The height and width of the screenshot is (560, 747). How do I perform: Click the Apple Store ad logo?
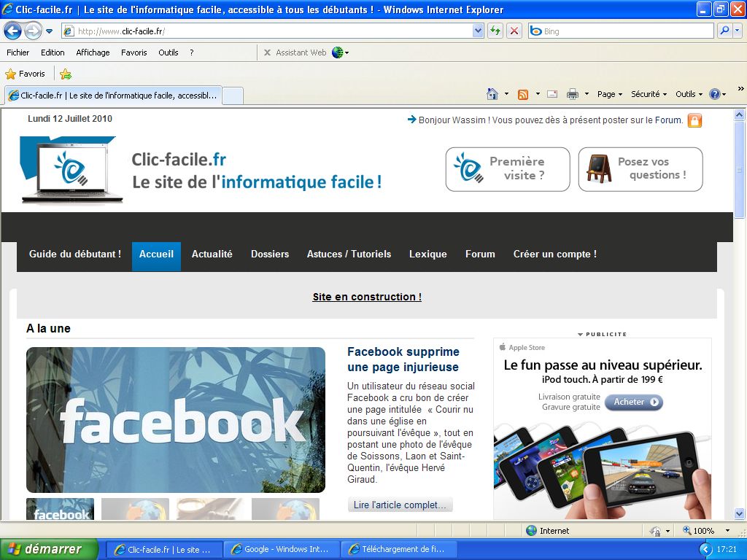coord(522,348)
